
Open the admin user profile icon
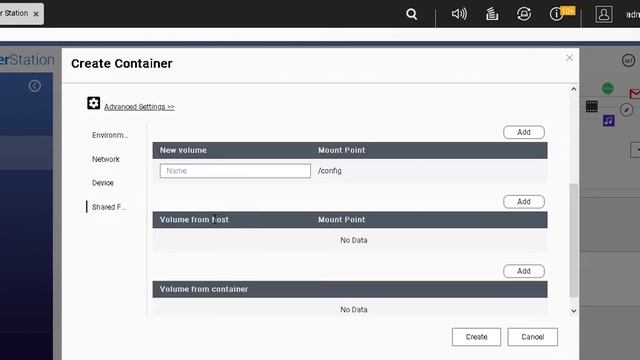coord(604,14)
